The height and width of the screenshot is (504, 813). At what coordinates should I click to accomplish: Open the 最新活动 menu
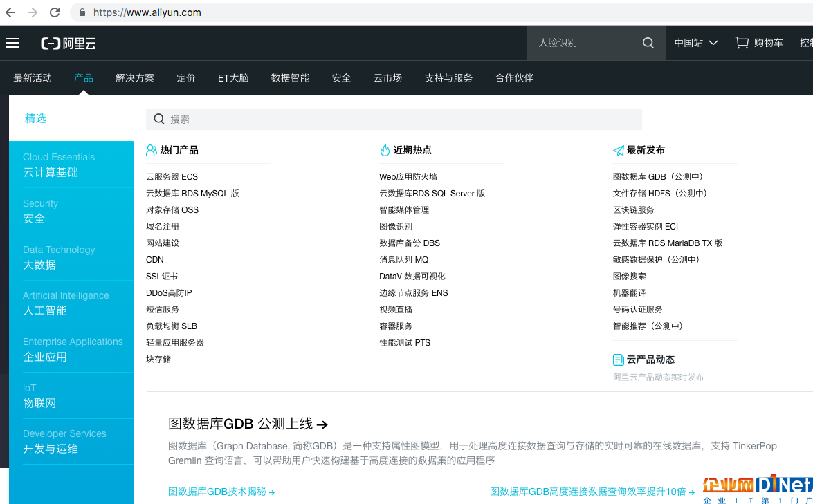[33, 78]
